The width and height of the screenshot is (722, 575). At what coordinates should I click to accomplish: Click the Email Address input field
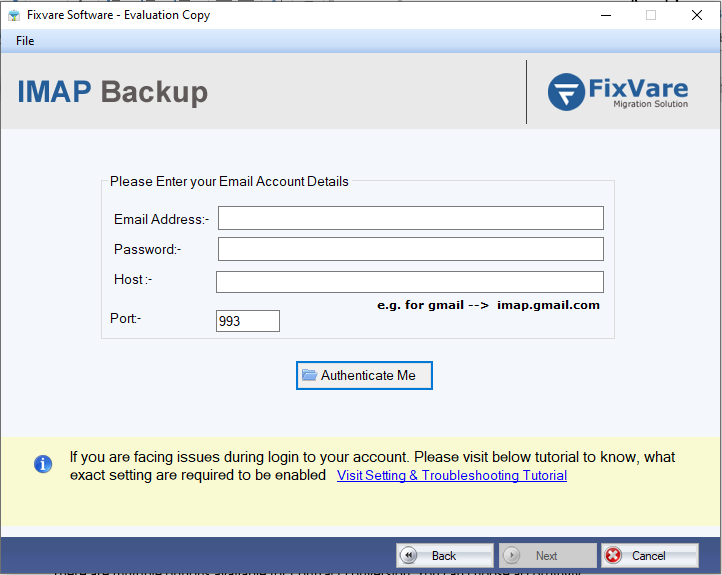411,218
